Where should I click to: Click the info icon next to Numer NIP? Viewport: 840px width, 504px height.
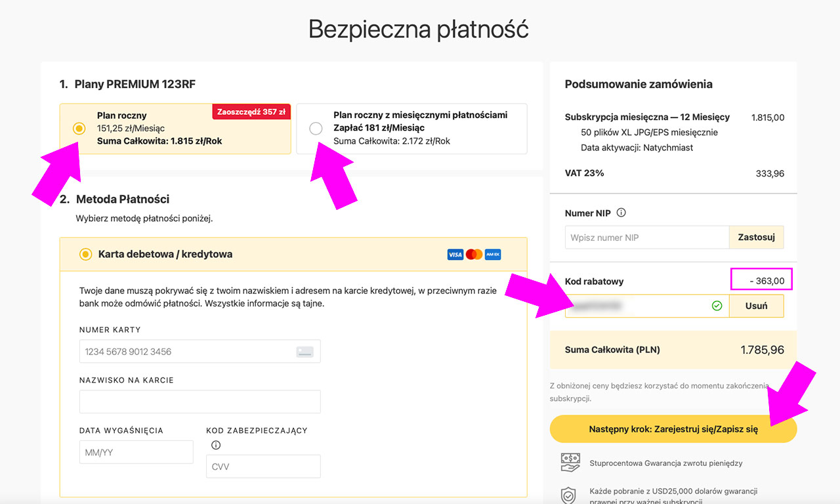621,213
